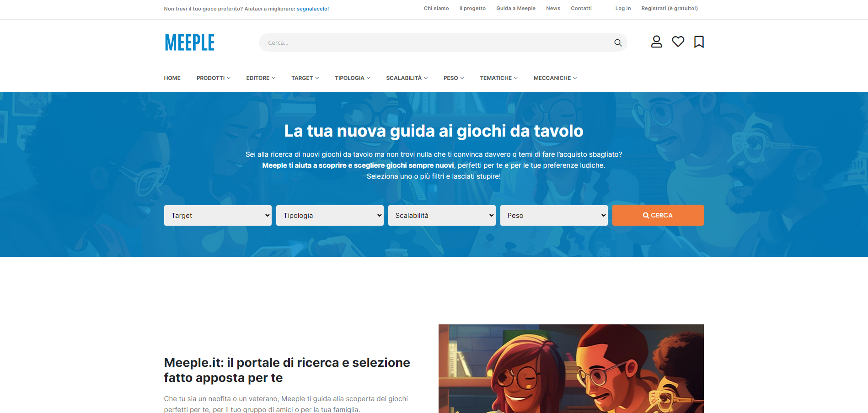The width and height of the screenshot is (868, 413).
Task: Expand the MECCANICHE navigation menu
Action: point(555,78)
